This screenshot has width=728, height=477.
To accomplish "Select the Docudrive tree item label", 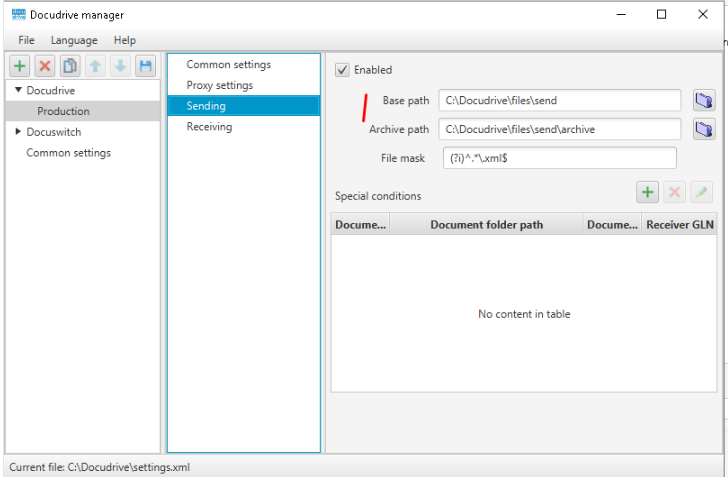I will coord(51,91).
